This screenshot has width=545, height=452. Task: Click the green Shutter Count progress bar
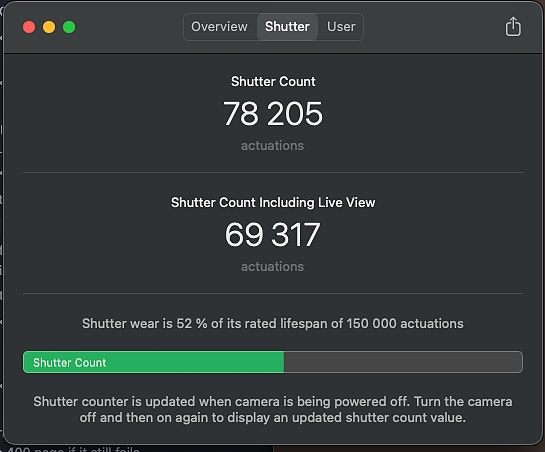coord(153,362)
